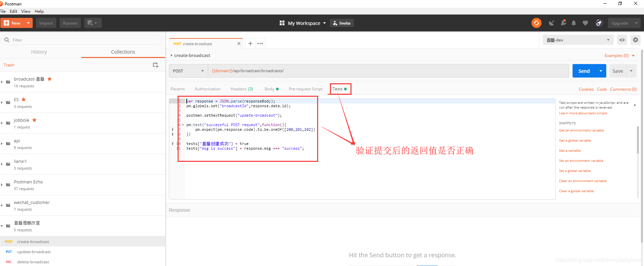The height and width of the screenshot is (266, 644).
Task: Expand the create-broadcast request description arrow
Action: click(x=172, y=55)
